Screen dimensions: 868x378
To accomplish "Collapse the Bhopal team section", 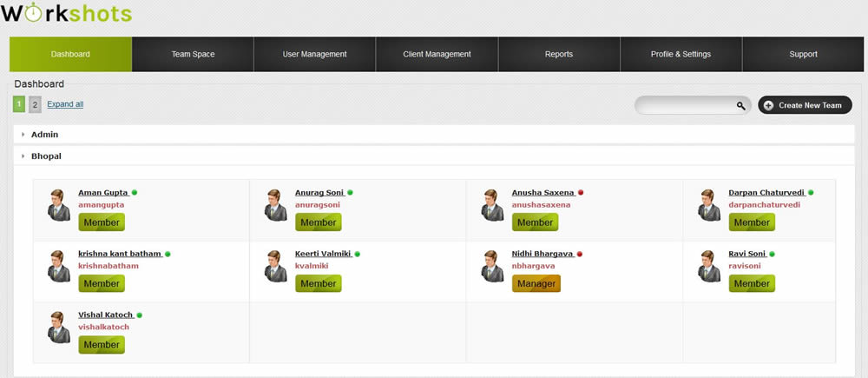I will coord(45,156).
